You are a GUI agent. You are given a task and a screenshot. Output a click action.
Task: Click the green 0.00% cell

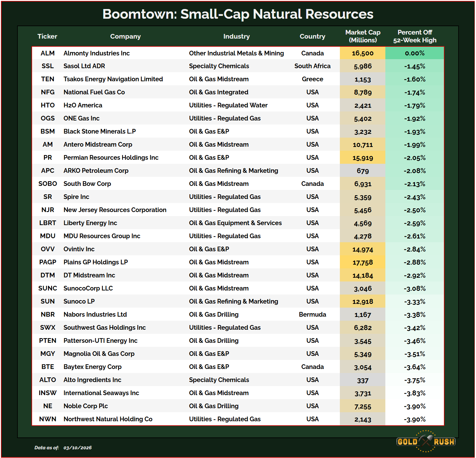pyautogui.click(x=415, y=53)
